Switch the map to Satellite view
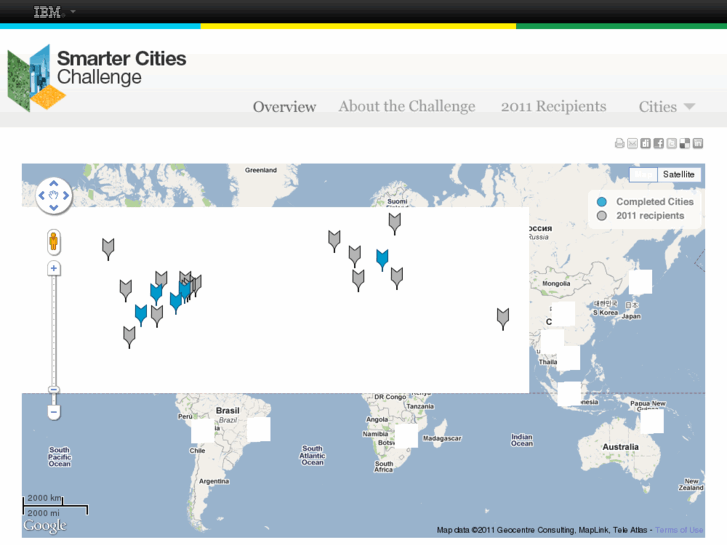This screenshot has height=545, width=727. 679,174
